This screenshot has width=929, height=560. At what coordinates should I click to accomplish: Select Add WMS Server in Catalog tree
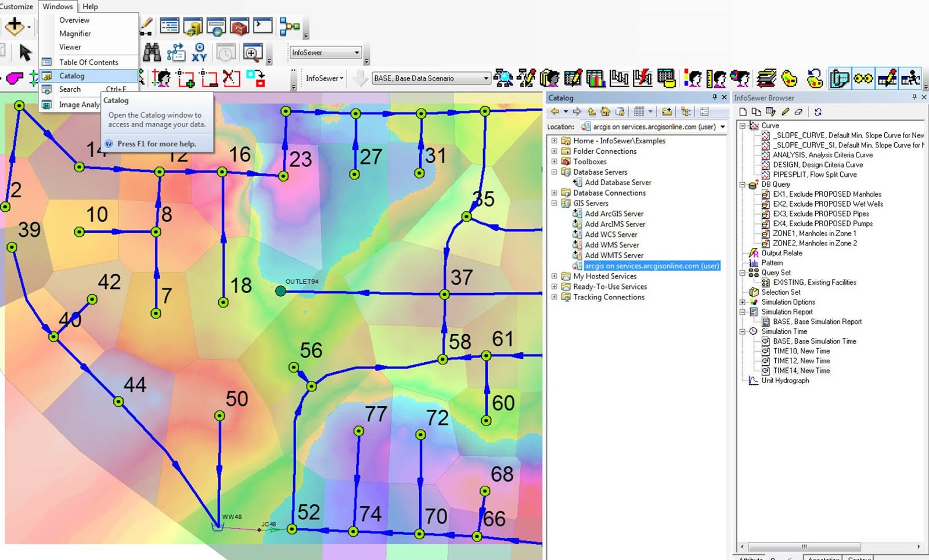(x=612, y=245)
